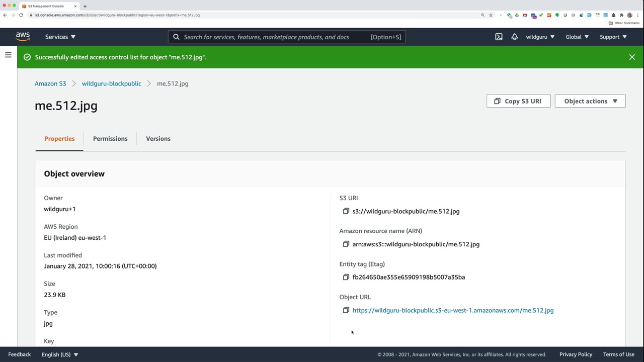Click the AWS logo home icon
The width and height of the screenshot is (644, 362).
[23, 37]
